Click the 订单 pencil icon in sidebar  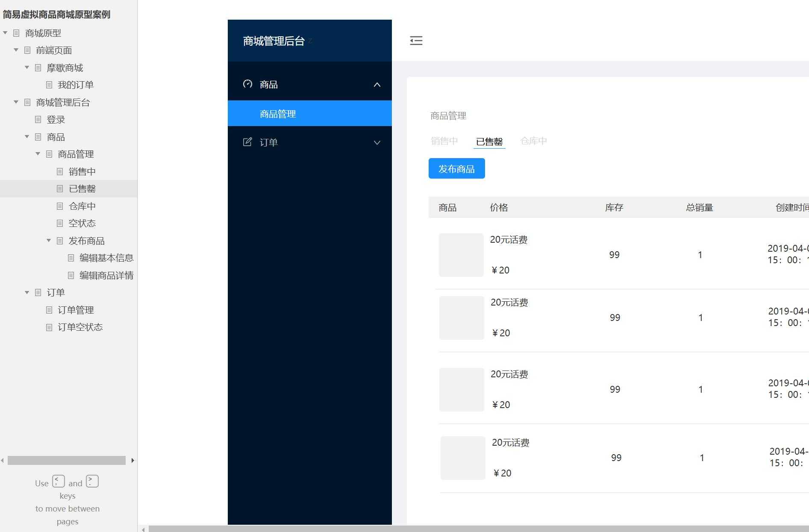click(247, 142)
